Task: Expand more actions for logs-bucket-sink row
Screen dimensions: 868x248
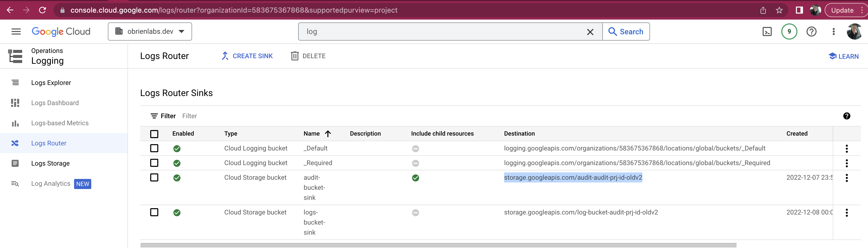Action: (x=846, y=213)
